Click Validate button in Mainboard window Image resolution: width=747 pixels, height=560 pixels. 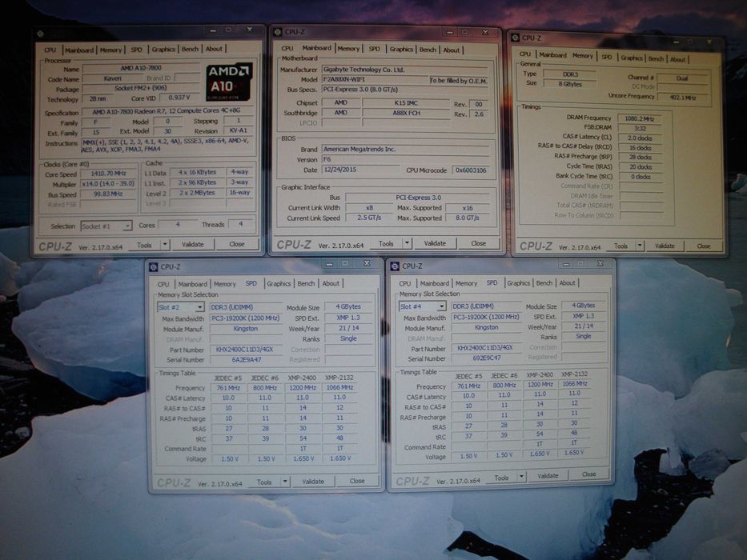tap(435, 243)
